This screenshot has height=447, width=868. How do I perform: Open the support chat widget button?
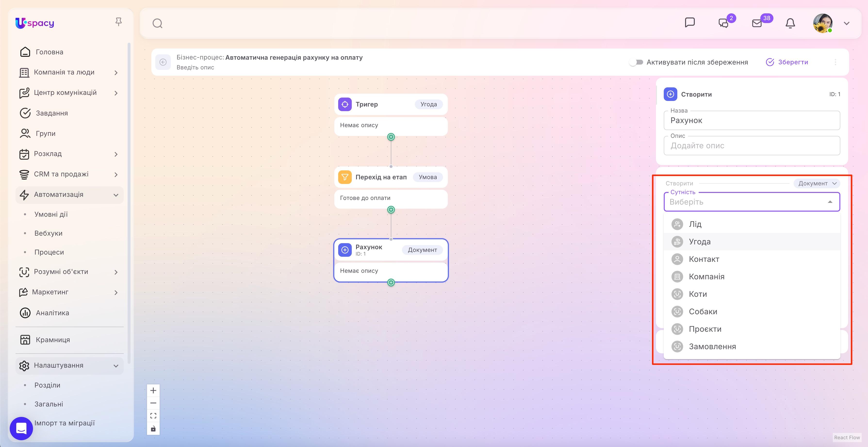(21, 429)
